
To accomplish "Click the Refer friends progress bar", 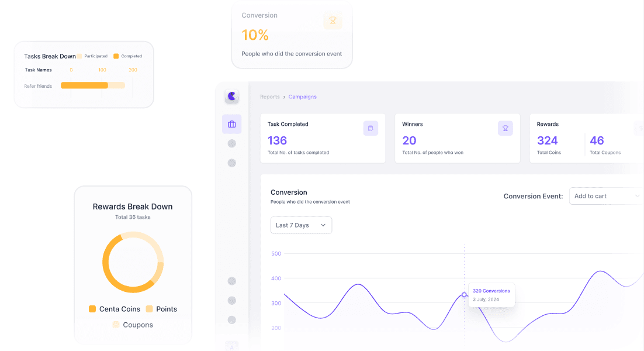I will (93, 85).
